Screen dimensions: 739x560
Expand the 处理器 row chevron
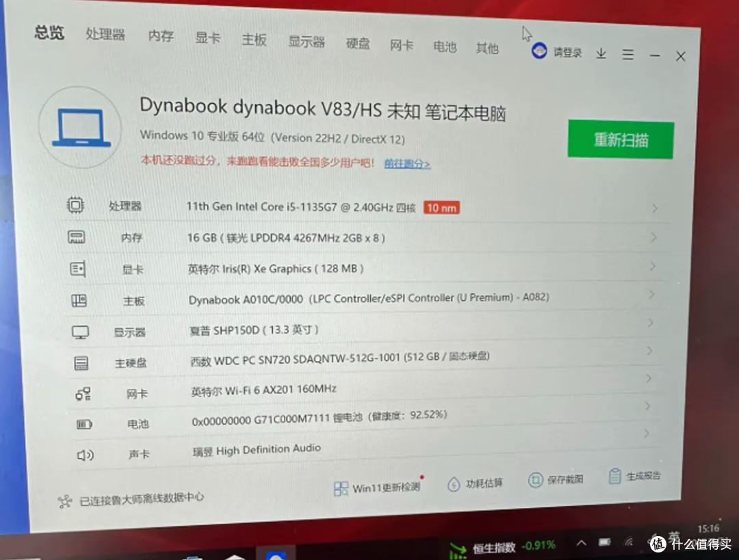click(x=655, y=208)
